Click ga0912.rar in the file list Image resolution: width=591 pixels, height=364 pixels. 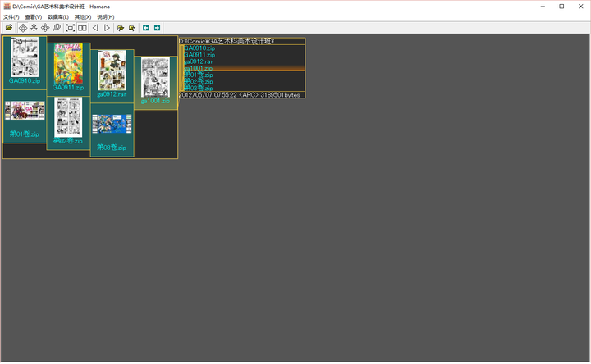pyautogui.click(x=199, y=61)
